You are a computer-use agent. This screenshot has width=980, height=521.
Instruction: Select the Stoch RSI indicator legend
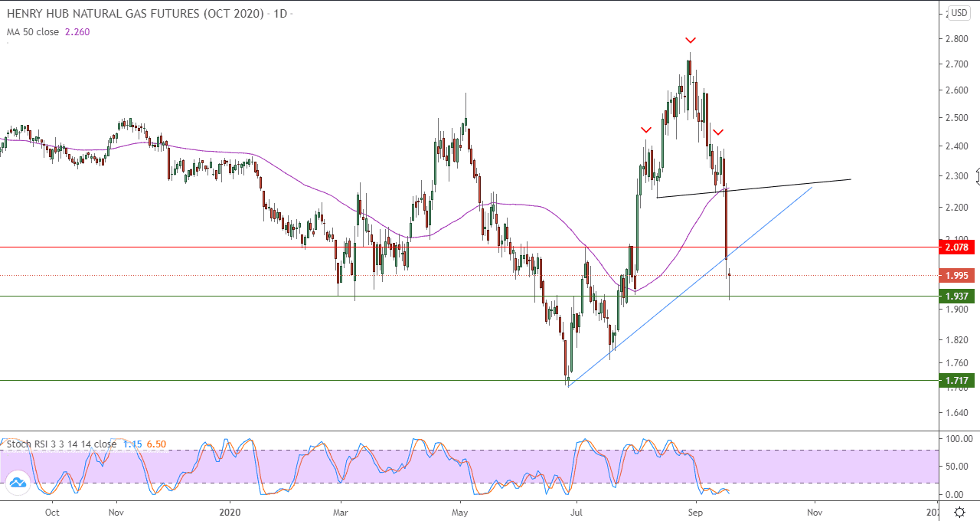point(61,444)
